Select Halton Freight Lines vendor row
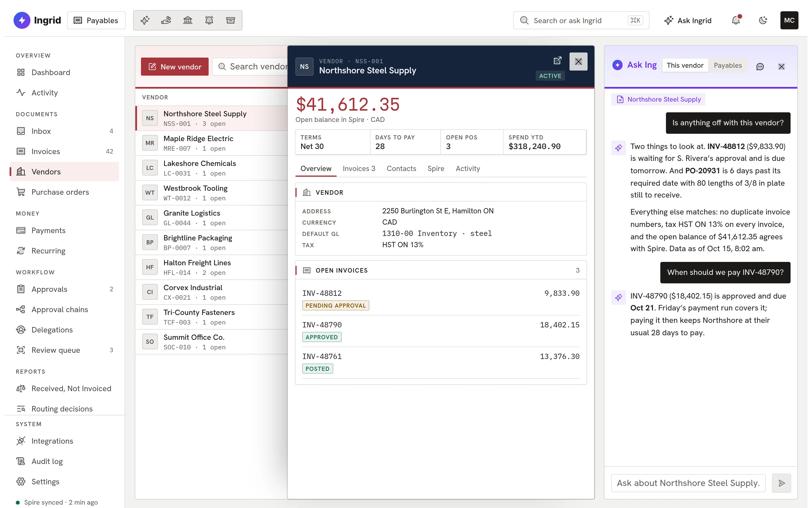The width and height of the screenshot is (812, 508). coord(211,268)
